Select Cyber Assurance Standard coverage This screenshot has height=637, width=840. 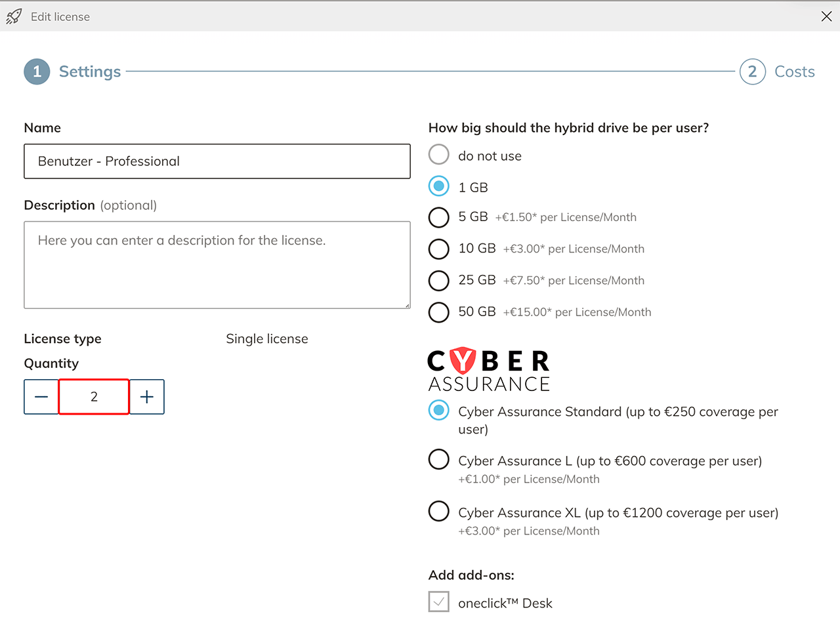pyautogui.click(x=438, y=411)
